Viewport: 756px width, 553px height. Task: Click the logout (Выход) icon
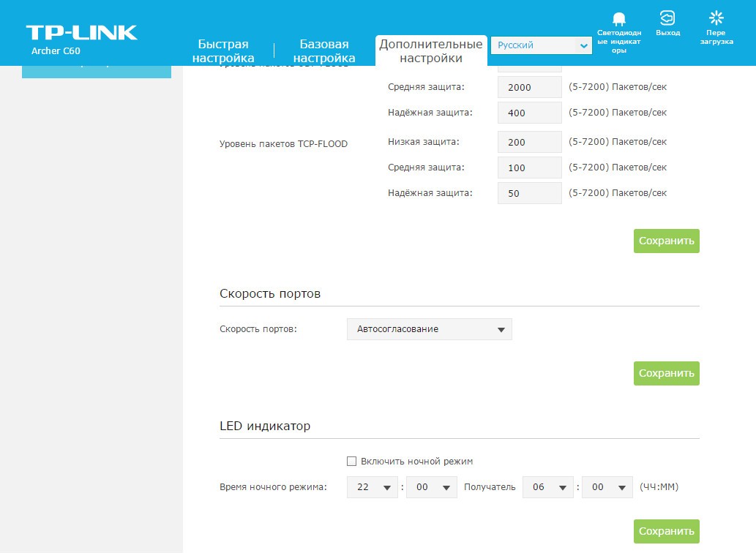667,19
